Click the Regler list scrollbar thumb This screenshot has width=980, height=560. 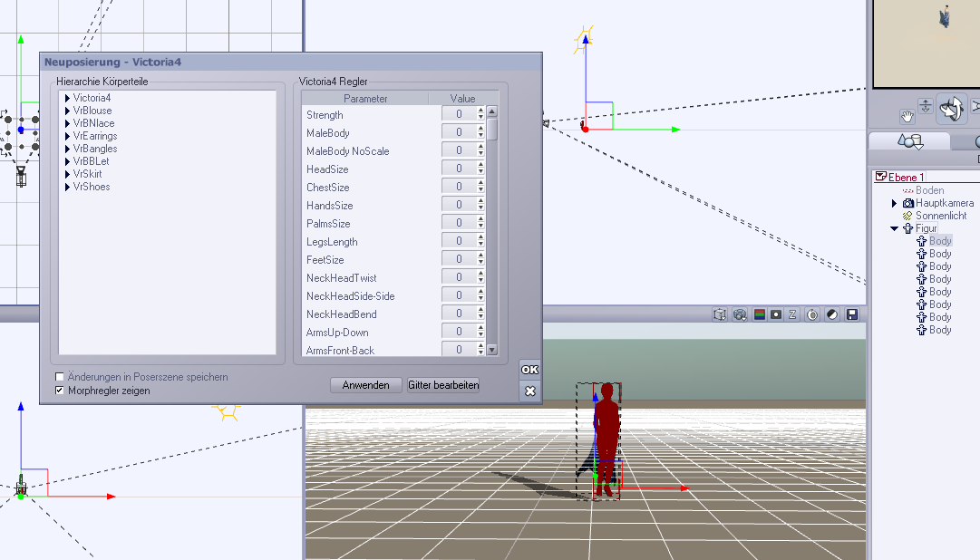(x=492, y=130)
